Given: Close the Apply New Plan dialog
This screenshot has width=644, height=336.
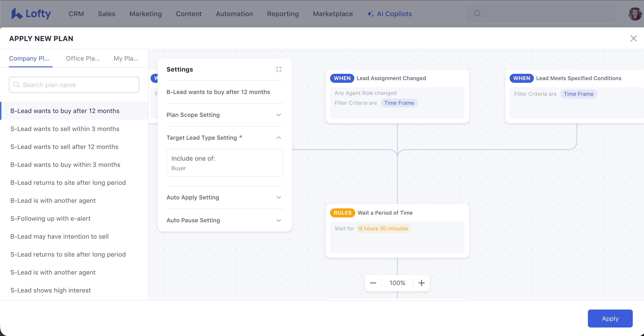Looking at the screenshot, I should [633, 39].
